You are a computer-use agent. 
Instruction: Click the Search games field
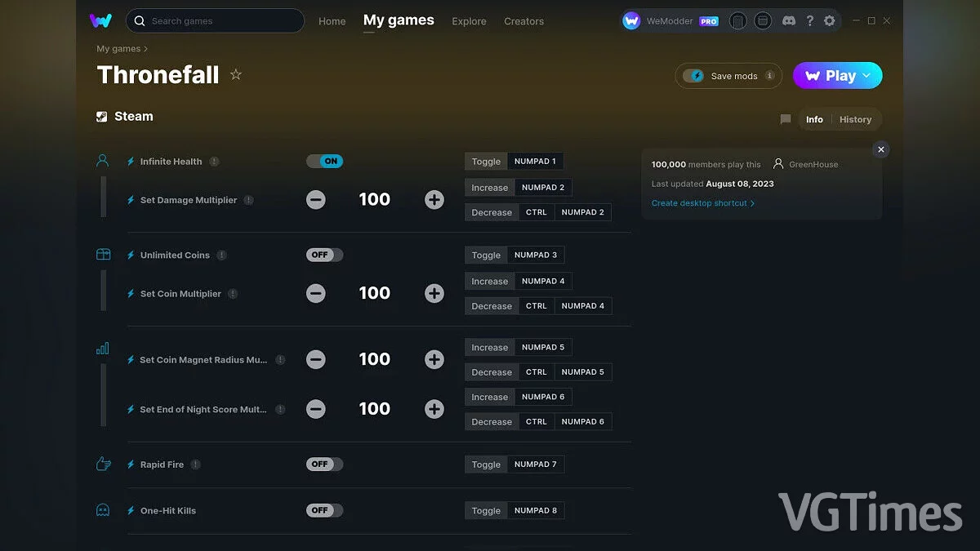pos(216,20)
